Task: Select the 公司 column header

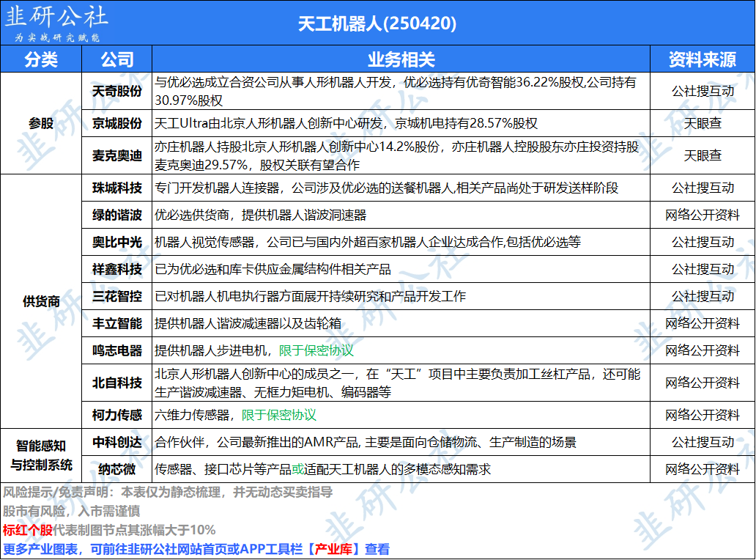Action: (x=116, y=59)
